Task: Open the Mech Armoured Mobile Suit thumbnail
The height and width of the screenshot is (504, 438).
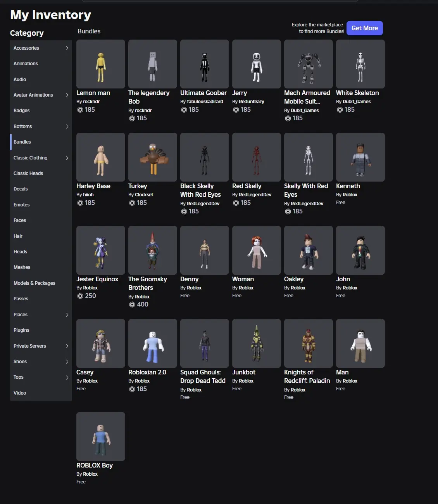Action: 309,64
